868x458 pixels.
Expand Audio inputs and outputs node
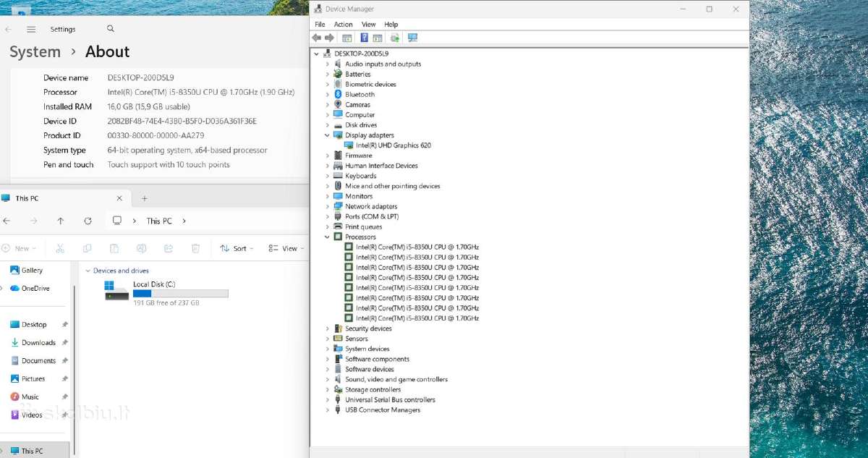pos(327,64)
